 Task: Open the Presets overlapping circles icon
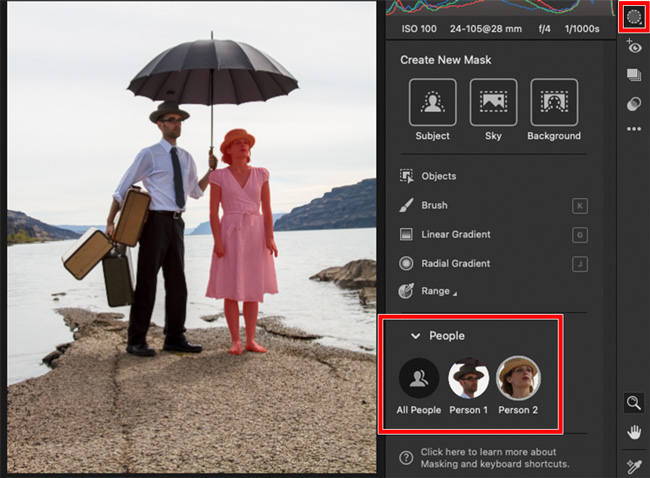coord(634,104)
